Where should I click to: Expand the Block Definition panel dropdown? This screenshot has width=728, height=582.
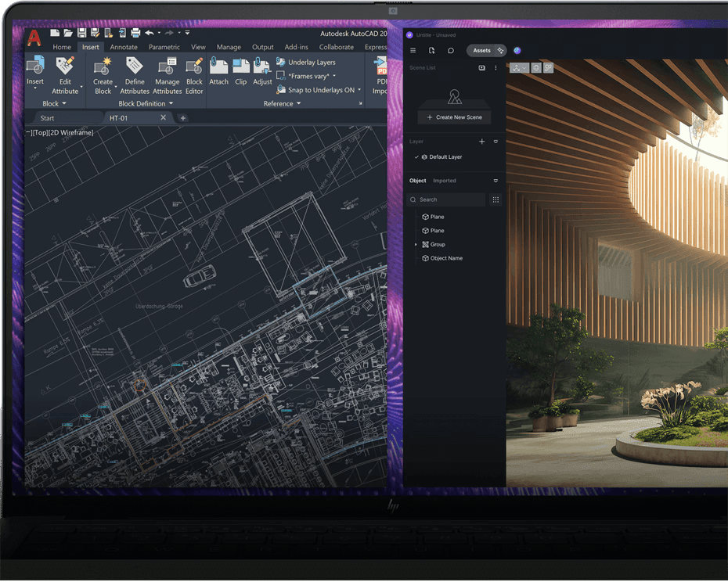171,103
